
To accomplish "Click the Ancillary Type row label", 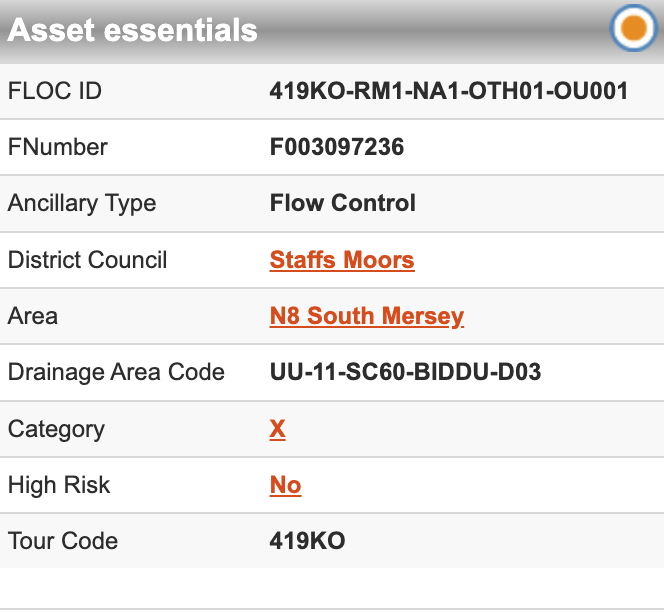I will (82, 203).
